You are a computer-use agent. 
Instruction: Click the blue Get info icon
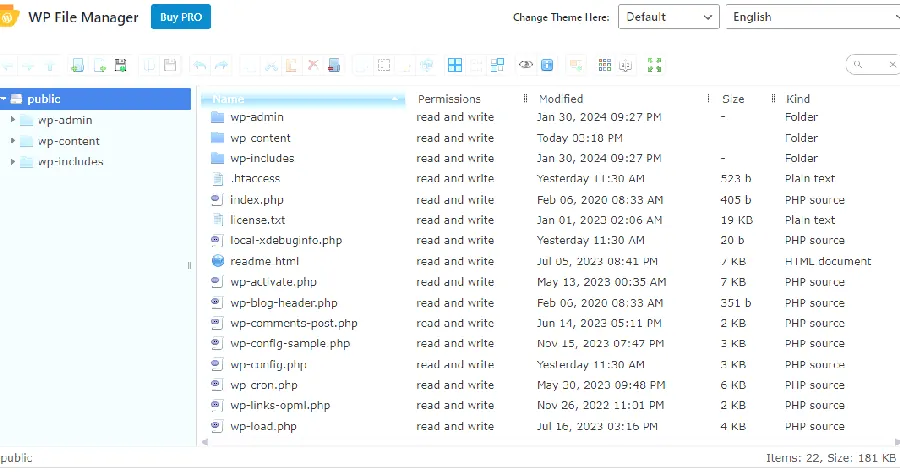[547, 65]
